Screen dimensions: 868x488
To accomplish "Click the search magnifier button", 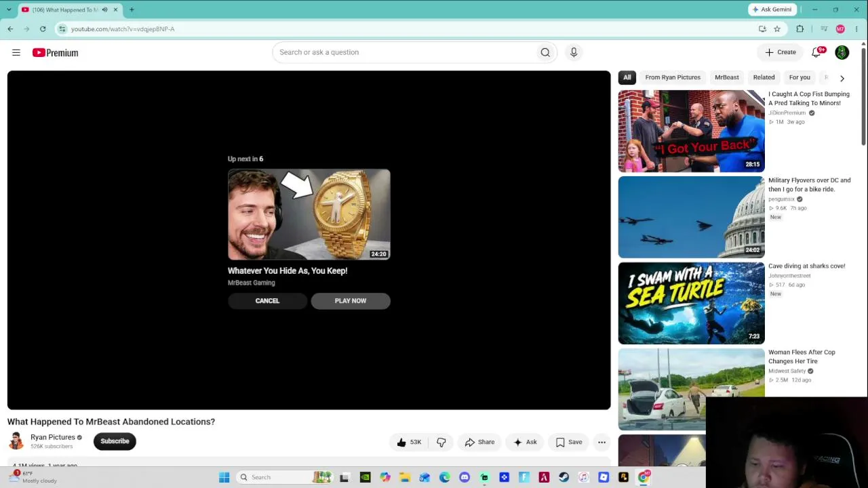I will [x=545, y=52].
